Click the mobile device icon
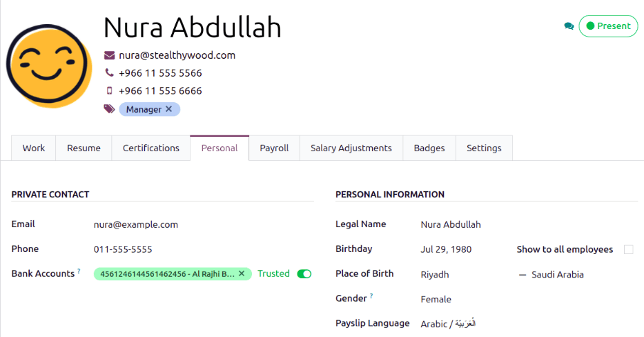The height and width of the screenshot is (337, 644). pyautogui.click(x=109, y=90)
